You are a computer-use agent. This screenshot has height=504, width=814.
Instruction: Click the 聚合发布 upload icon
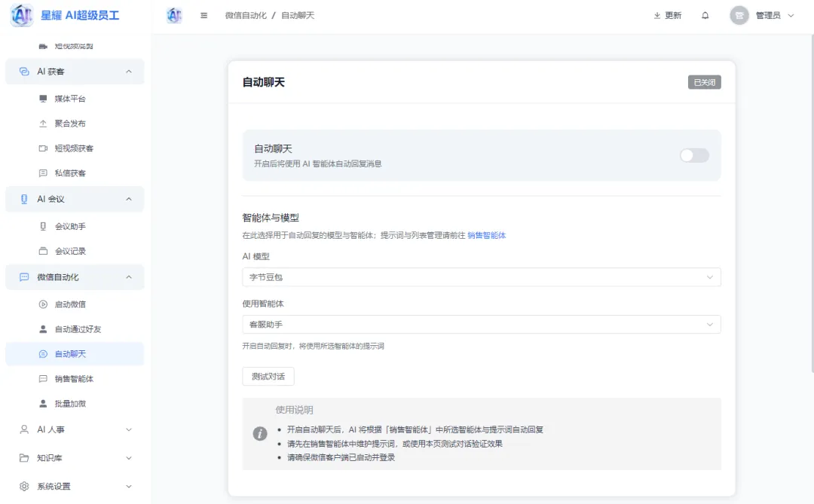click(x=44, y=123)
